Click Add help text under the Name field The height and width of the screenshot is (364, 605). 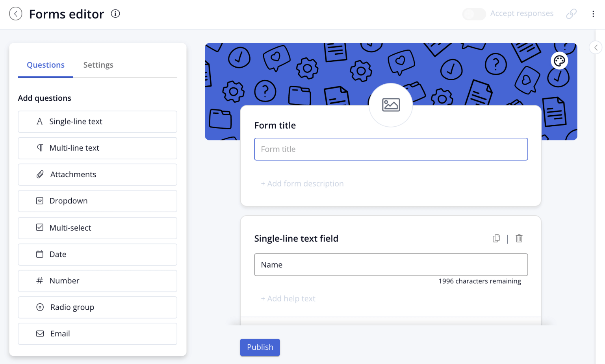tap(288, 298)
